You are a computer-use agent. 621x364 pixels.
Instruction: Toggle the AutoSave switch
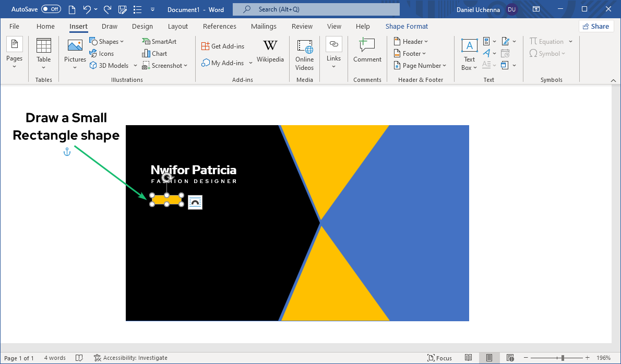point(51,9)
